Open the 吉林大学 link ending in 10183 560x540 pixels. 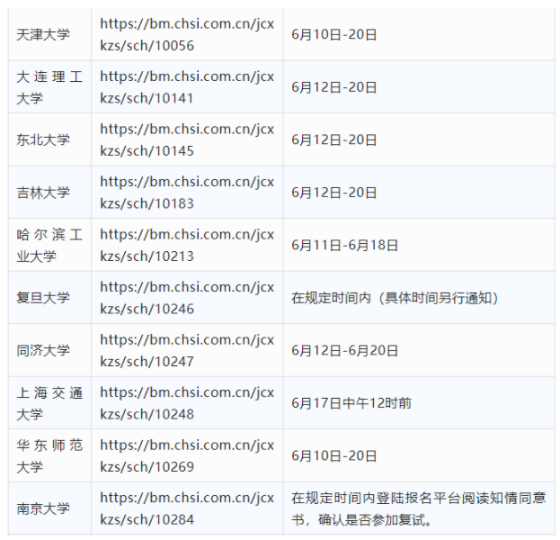(187, 192)
